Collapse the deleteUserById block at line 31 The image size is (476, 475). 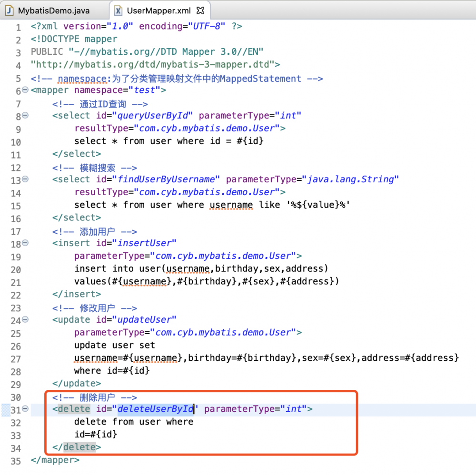point(26,408)
